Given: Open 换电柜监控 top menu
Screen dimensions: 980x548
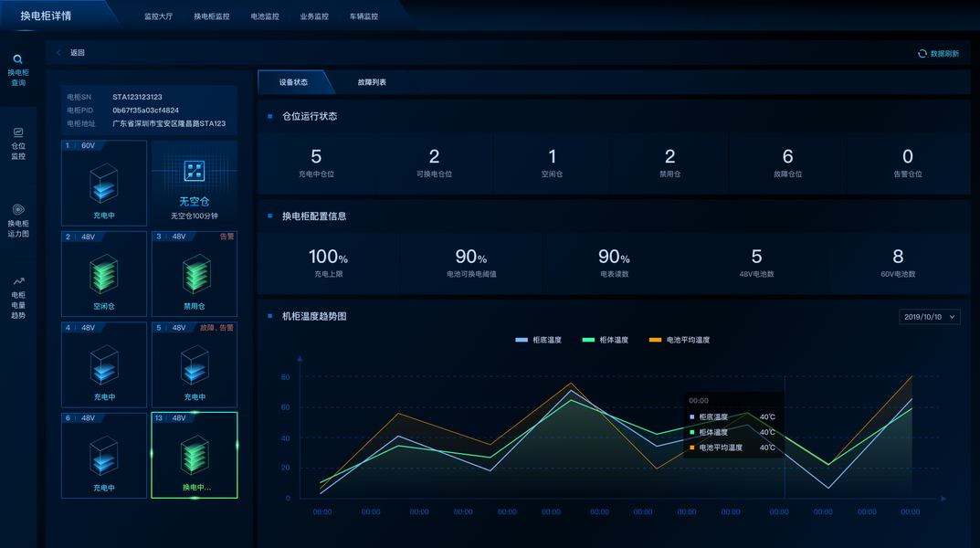Looking at the screenshot, I should point(211,16).
